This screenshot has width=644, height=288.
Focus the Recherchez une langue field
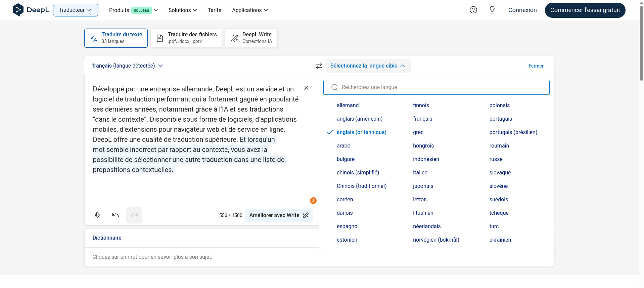(436, 87)
